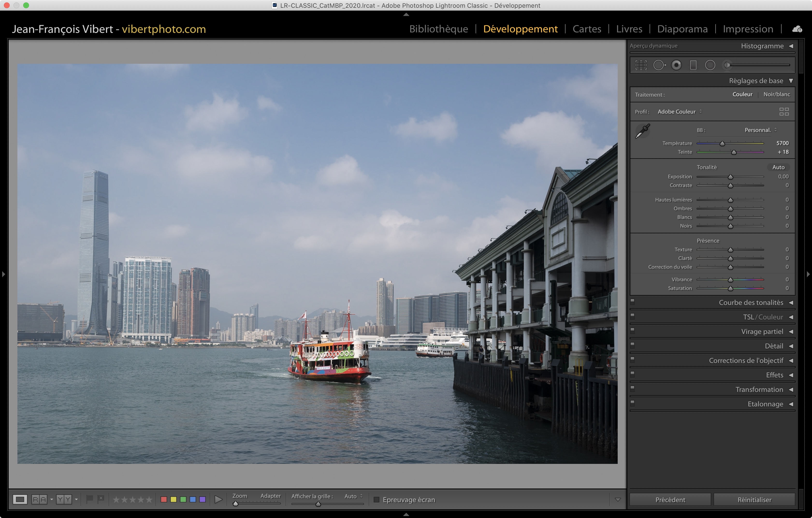Image resolution: width=812 pixels, height=518 pixels.
Task: Collapse the Réglages de base panel
Action: [791, 81]
